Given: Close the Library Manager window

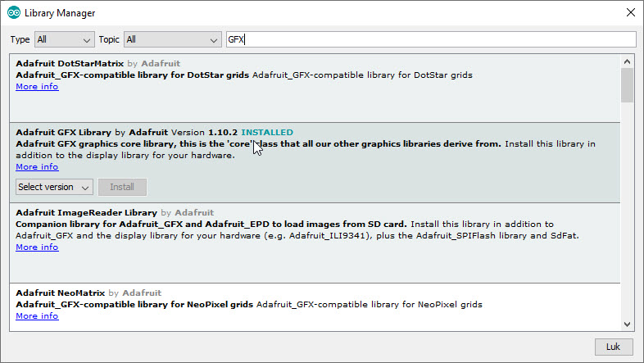Looking at the screenshot, I should (631, 13).
